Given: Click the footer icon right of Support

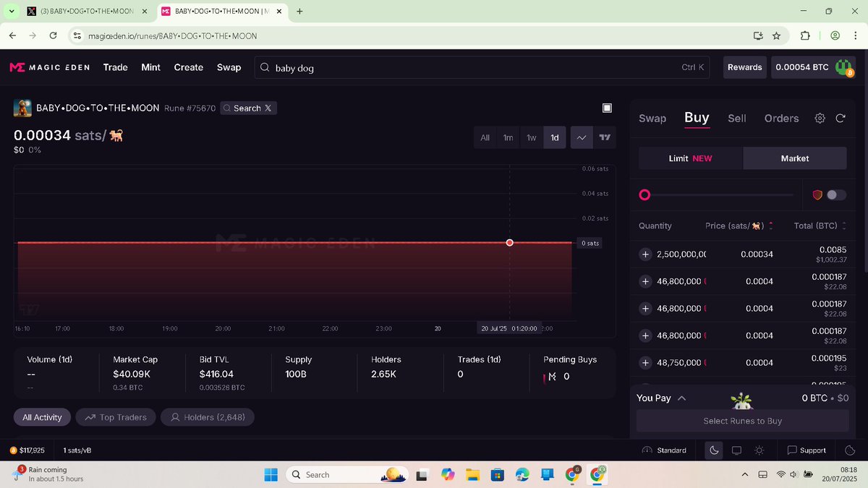Looking at the screenshot, I should [850, 450].
